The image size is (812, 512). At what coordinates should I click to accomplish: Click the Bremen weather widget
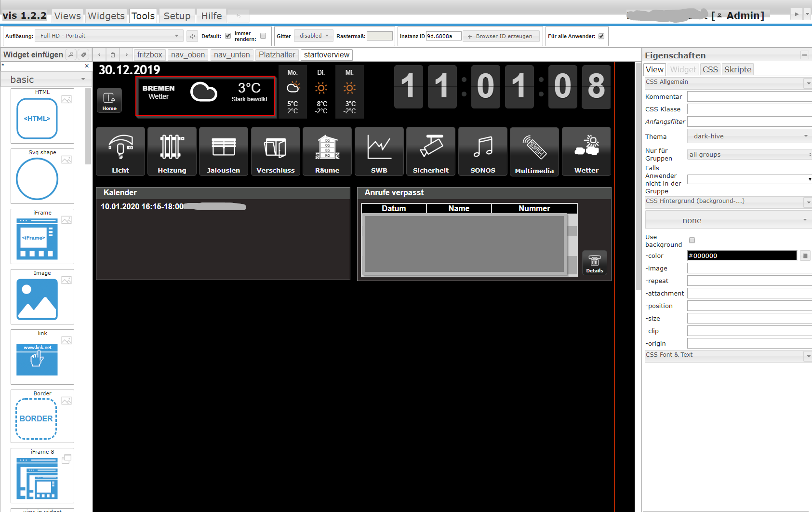[206, 96]
